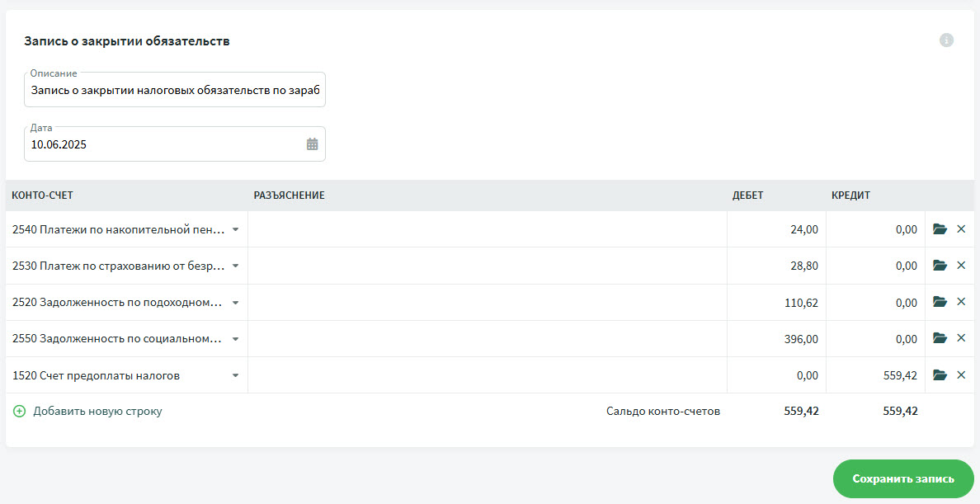Click the credit total 559,42
Image resolution: width=980 pixels, height=504 pixels.
click(900, 411)
